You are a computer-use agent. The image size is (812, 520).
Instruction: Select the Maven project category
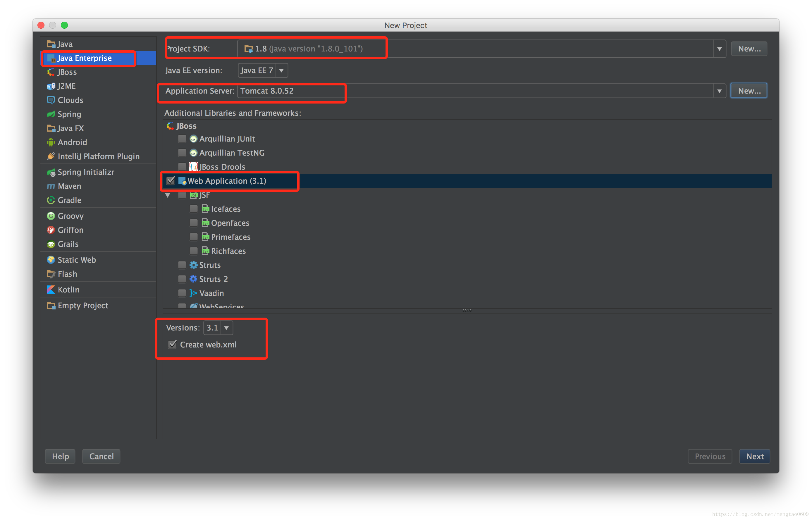click(98, 186)
